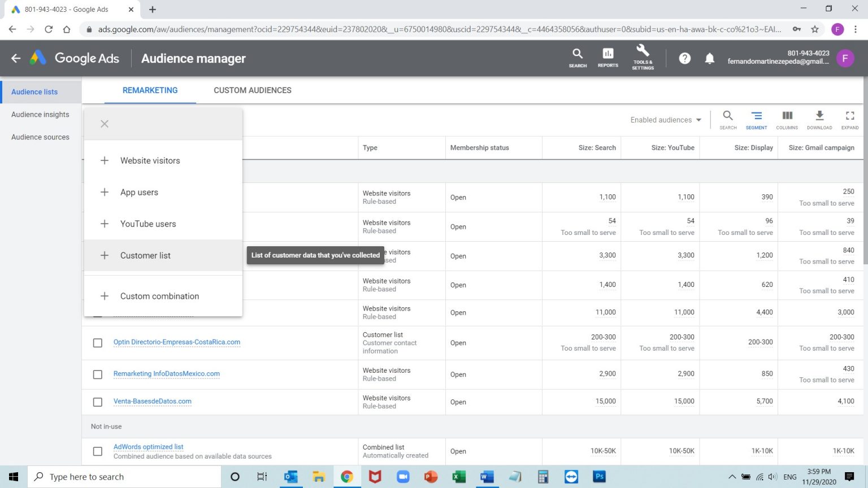
Task: Click the 5,700 Size: Display value
Action: (765, 401)
